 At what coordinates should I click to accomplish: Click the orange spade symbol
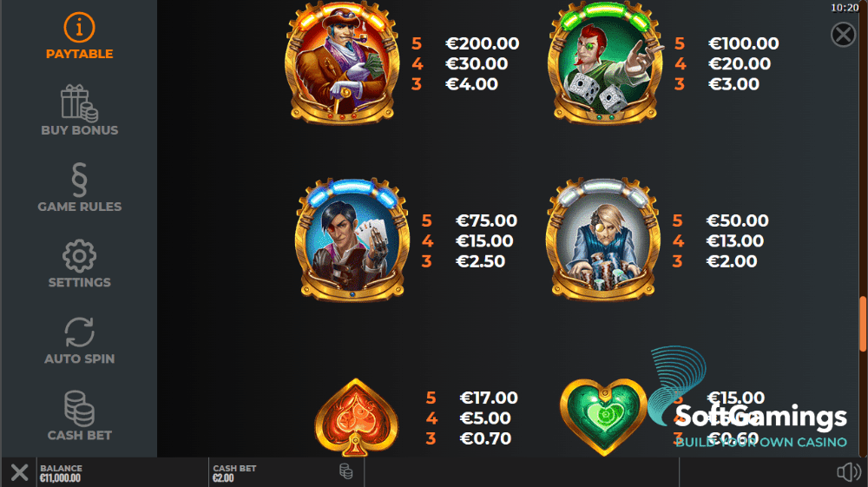(x=356, y=418)
